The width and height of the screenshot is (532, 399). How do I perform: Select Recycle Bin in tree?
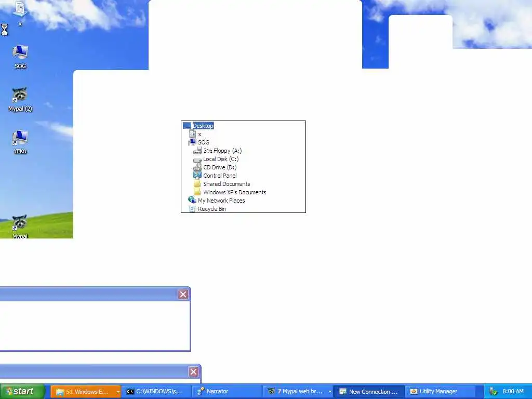pos(212,209)
